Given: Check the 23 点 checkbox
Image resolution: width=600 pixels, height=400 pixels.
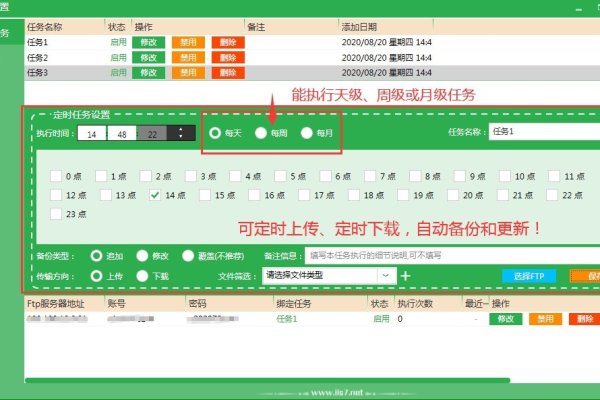Looking at the screenshot, I should (x=56, y=214).
